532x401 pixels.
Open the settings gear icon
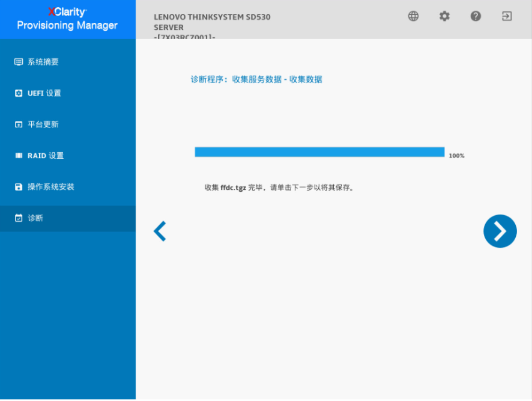point(444,16)
